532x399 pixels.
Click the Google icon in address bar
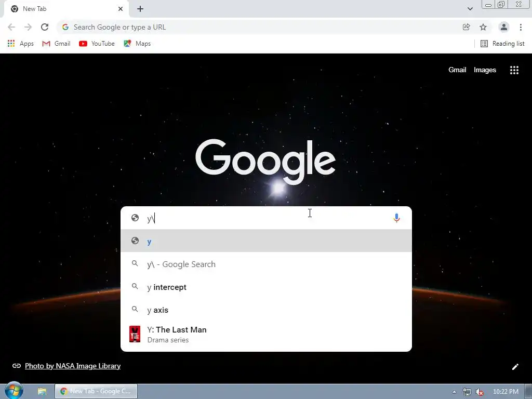coord(65,27)
